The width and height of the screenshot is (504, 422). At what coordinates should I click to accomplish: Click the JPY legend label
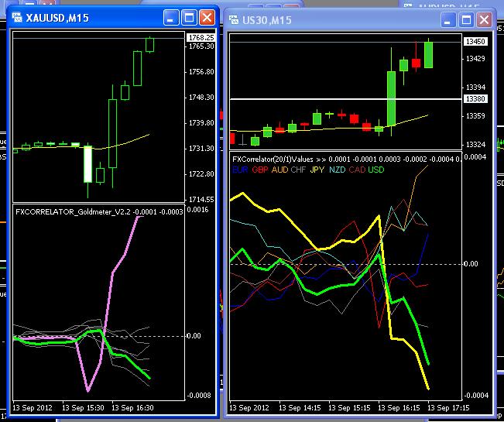317,170
